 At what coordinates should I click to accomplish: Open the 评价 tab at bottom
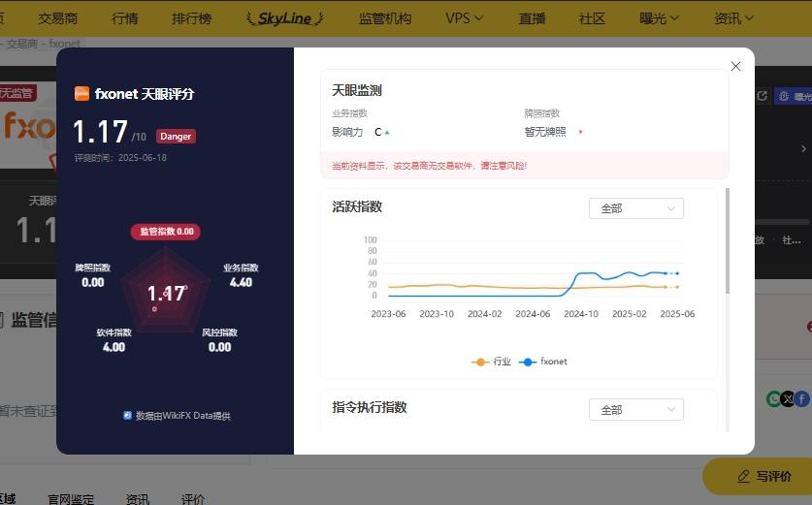(193, 499)
